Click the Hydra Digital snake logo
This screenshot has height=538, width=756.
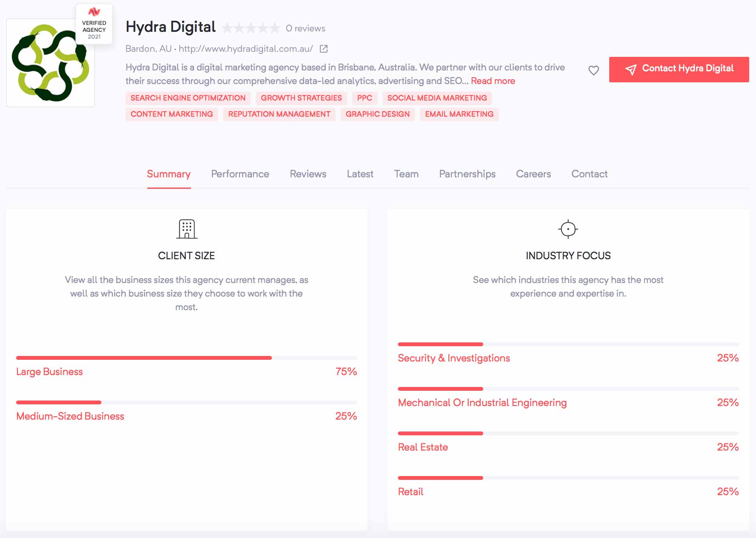(50, 63)
